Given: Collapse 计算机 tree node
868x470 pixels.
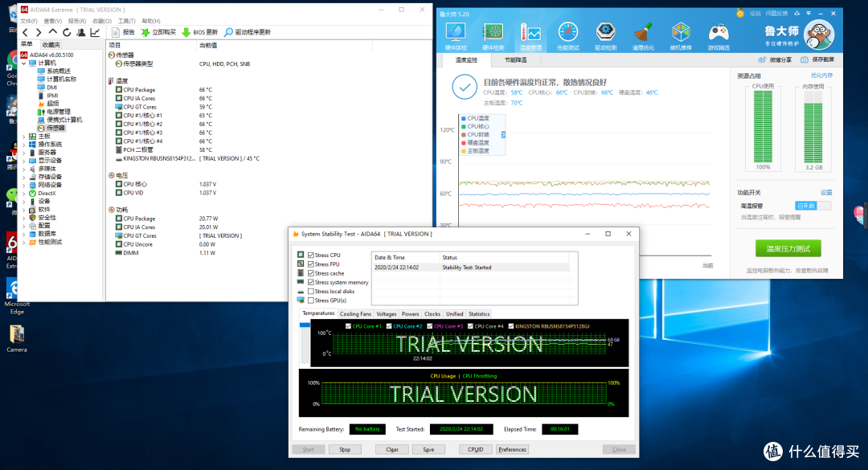Looking at the screenshot, I should coord(24,63).
